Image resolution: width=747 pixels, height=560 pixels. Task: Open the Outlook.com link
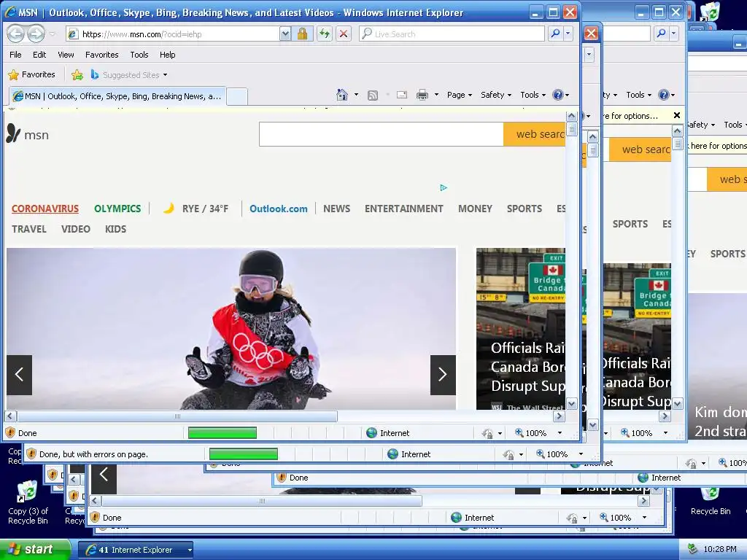pyautogui.click(x=279, y=209)
